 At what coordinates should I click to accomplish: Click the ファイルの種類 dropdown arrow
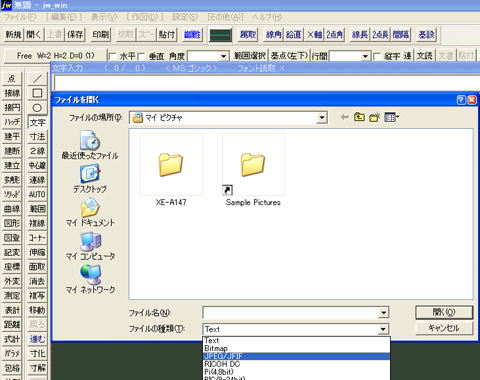point(384,329)
